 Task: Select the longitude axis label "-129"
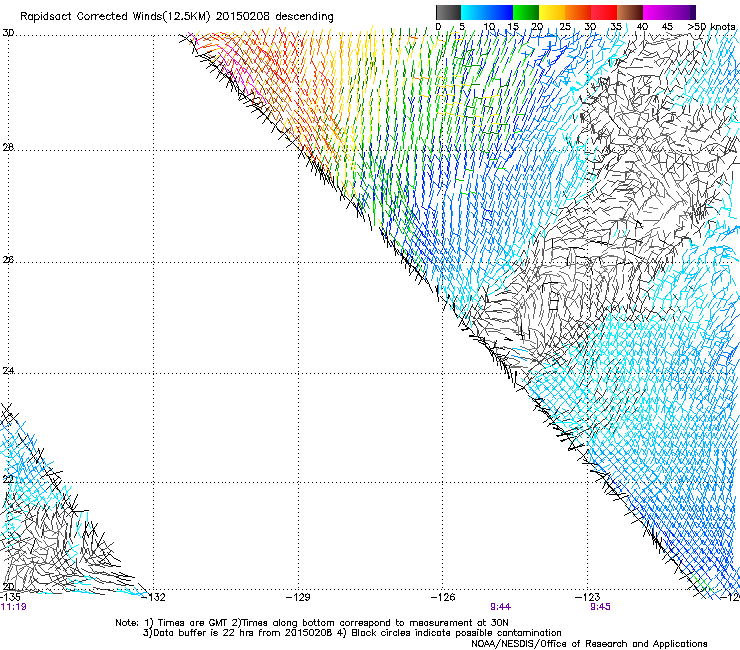tap(298, 597)
